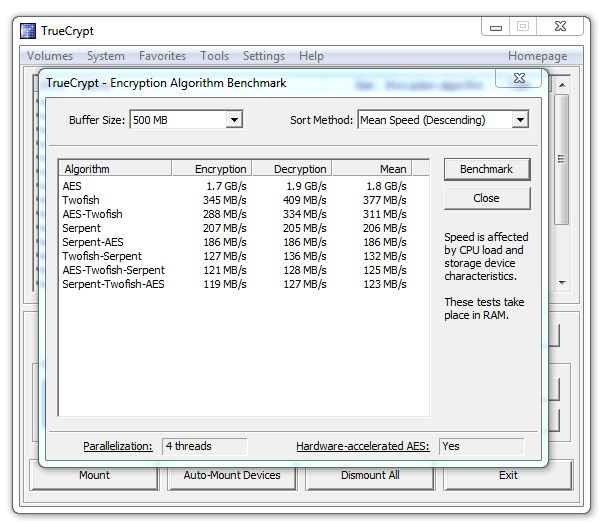Viewport: 604px width, 525px height.
Task: Click the 4 threads field
Action: [x=205, y=446]
